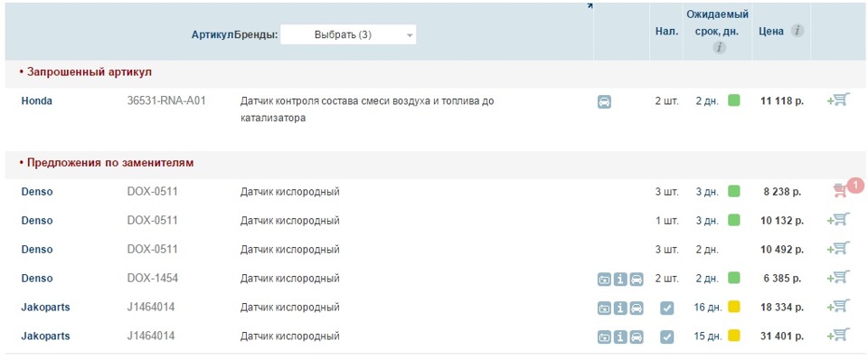Click 'Датчик кислородный' on DOX-1454 row
This screenshot has width=868, height=360.
[x=289, y=278]
